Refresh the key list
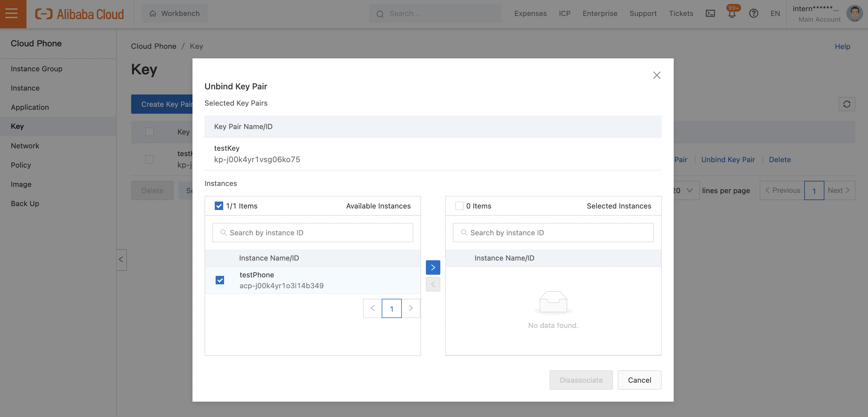This screenshot has height=417, width=868. [846, 104]
